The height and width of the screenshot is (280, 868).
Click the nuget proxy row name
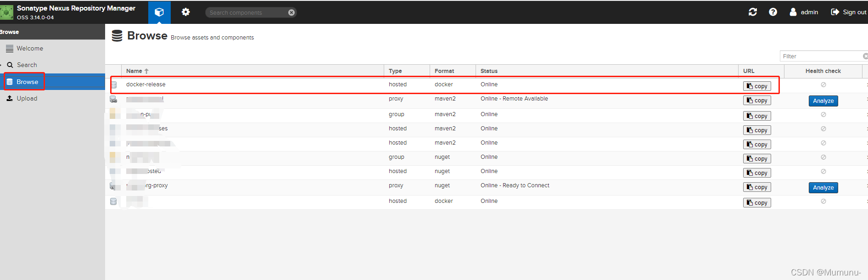[147, 186]
